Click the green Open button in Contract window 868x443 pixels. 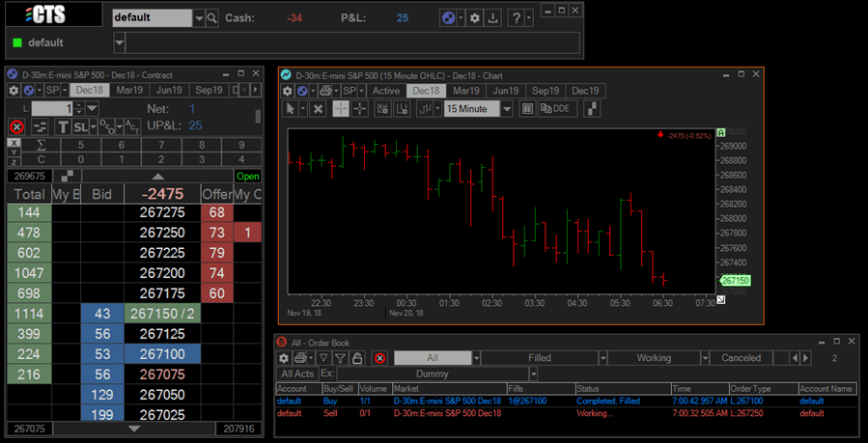pos(248,177)
